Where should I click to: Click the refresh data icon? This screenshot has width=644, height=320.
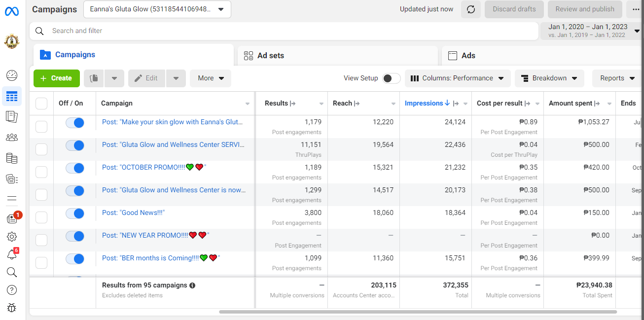470,9
